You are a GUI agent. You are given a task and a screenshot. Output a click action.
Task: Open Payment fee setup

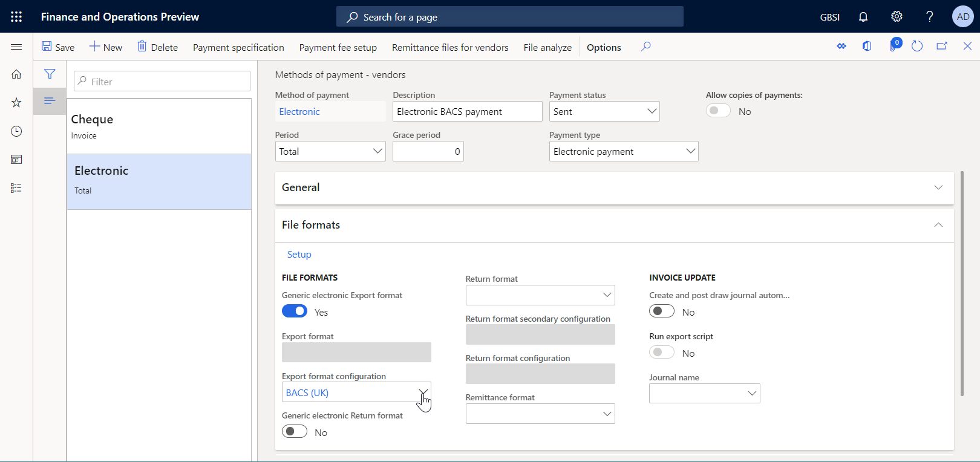click(338, 47)
